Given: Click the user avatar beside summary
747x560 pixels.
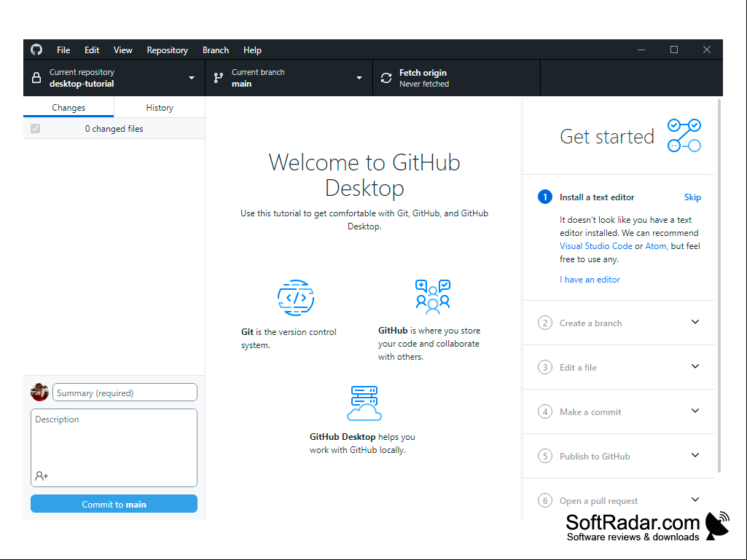Looking at the screenshot, I should pos(39,392).
